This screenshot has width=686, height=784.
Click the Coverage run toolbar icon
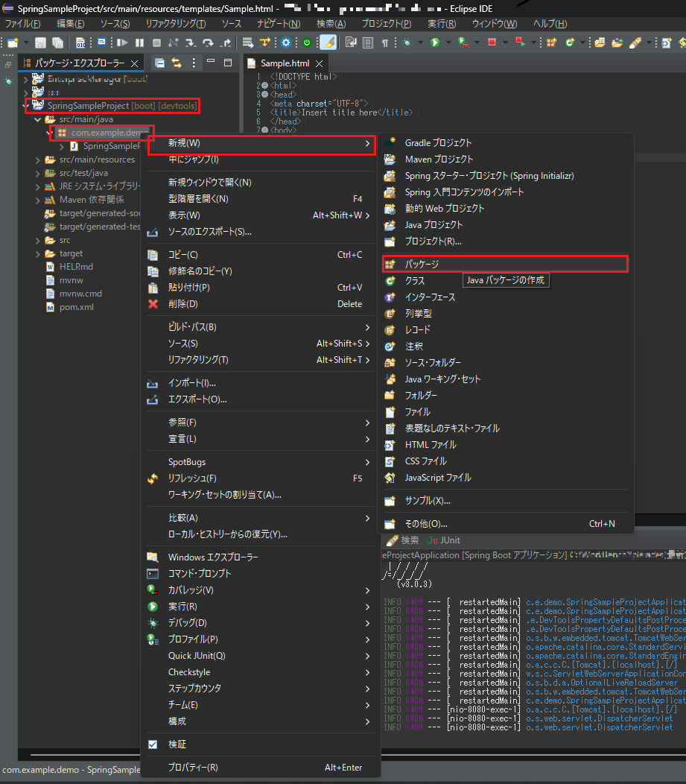463,43
